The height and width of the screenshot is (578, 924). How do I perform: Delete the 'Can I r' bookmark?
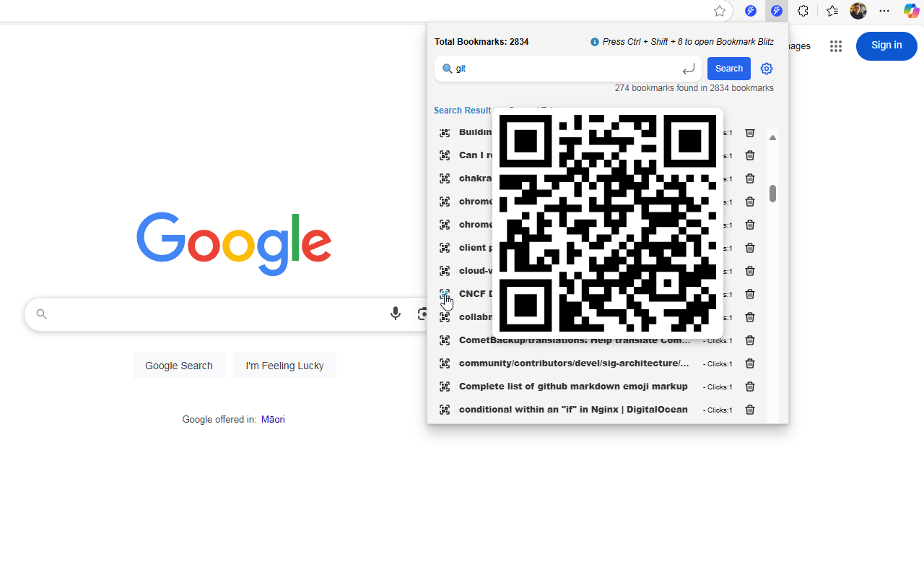[x=750, y=155]
